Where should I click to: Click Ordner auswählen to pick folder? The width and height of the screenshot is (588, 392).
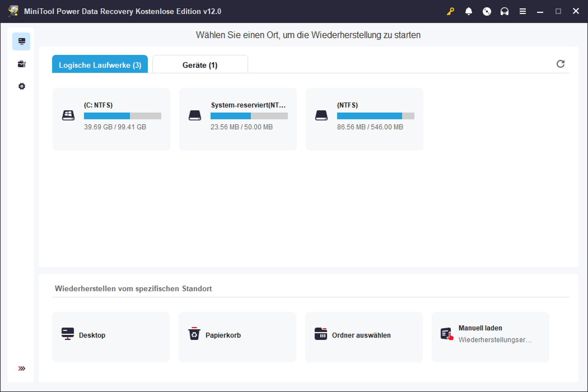tap(364, 337)
